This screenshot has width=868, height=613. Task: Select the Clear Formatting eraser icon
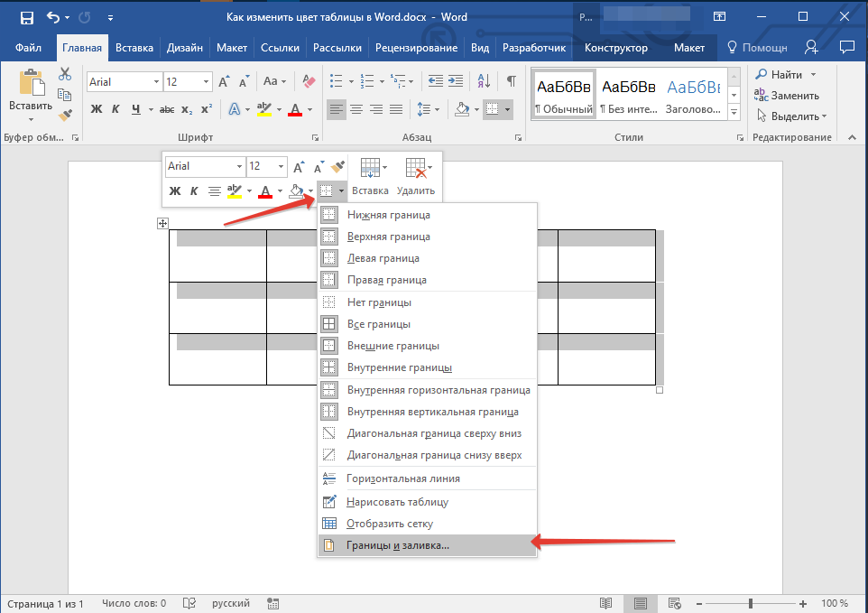pyautogui.click(x=309, y=81)
